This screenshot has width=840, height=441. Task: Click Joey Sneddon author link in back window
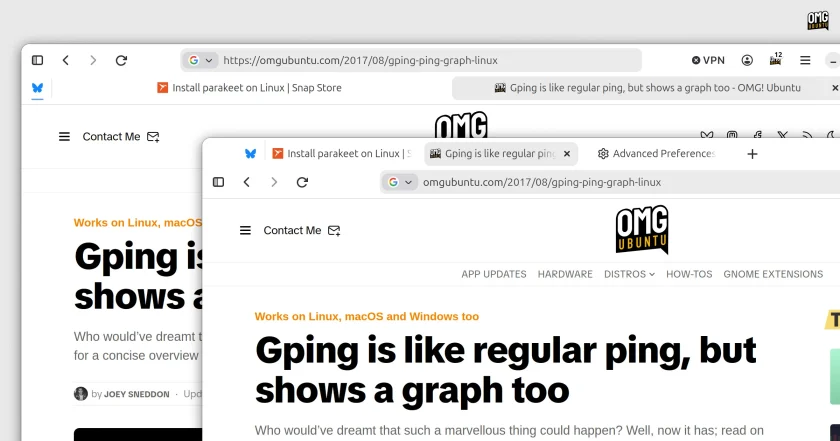click(x=136, y=394)
